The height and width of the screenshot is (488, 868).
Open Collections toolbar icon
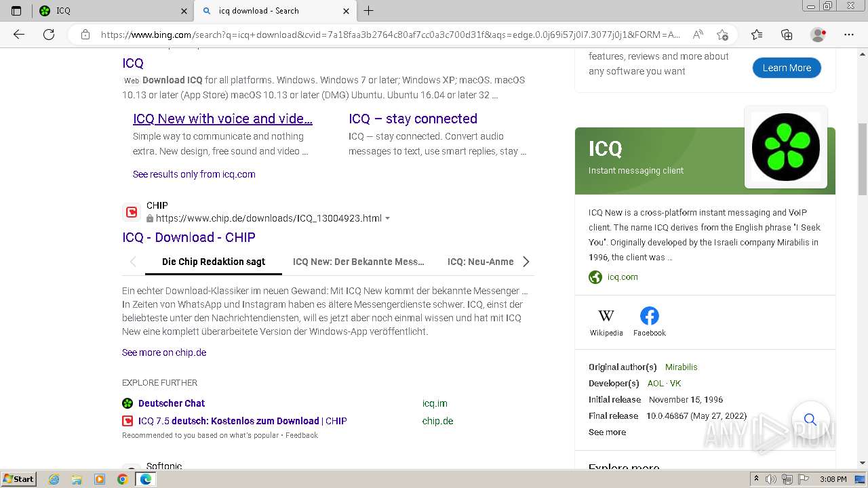pyautogui.click(x=787, y=35)
